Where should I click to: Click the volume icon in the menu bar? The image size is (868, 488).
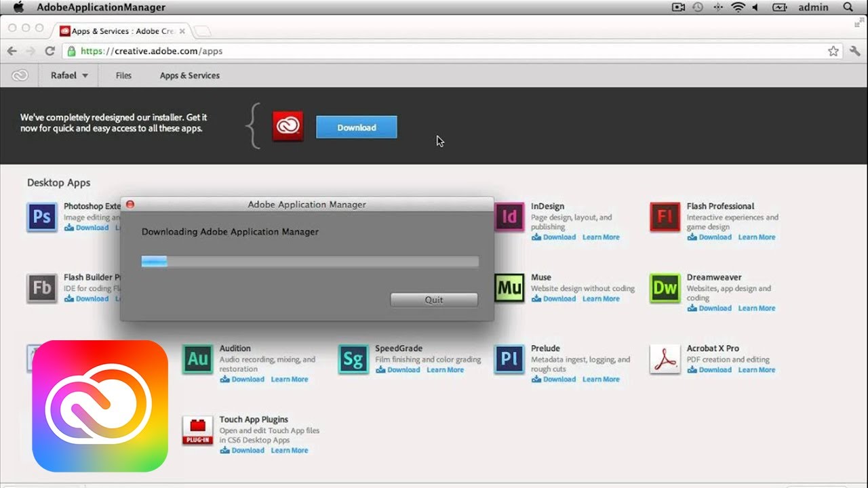[755, 7]
